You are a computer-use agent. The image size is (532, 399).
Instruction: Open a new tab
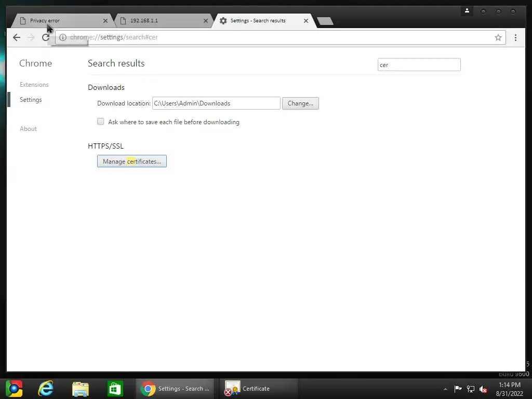pos(325,21)
